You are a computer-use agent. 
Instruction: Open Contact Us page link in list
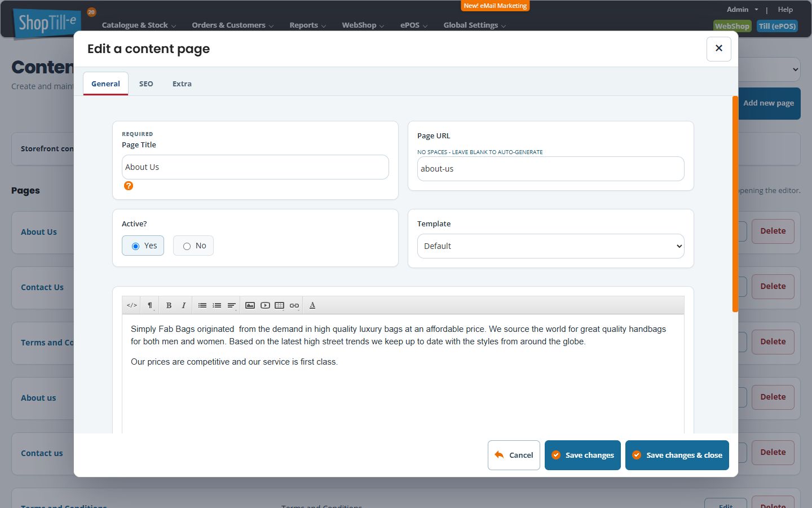[42, 287]
